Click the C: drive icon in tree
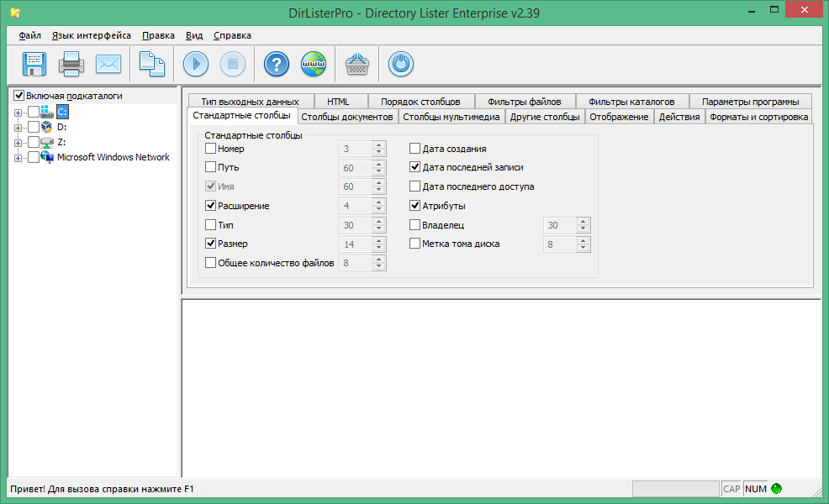The image size is (829, 504). 46,112
